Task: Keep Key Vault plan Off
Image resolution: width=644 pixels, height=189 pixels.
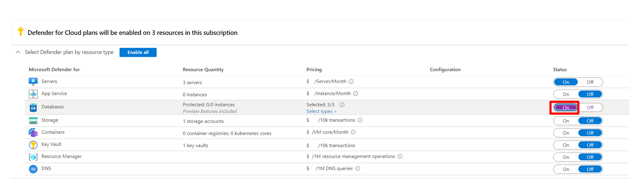Action: 590,145
